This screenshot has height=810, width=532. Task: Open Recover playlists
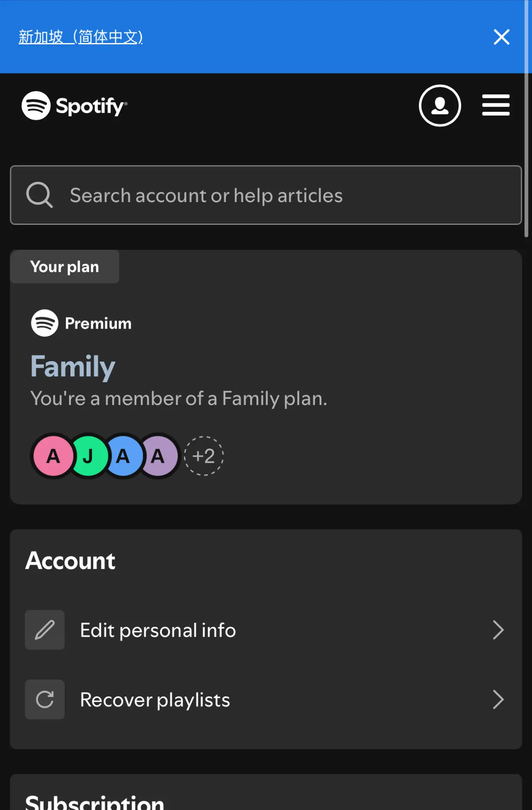point(266,700)
